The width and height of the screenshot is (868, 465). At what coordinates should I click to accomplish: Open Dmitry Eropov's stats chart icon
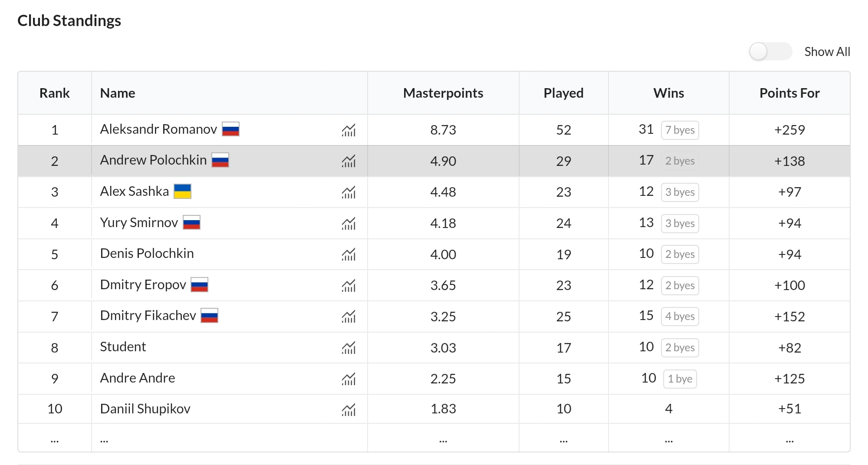(x=349, y=286)
